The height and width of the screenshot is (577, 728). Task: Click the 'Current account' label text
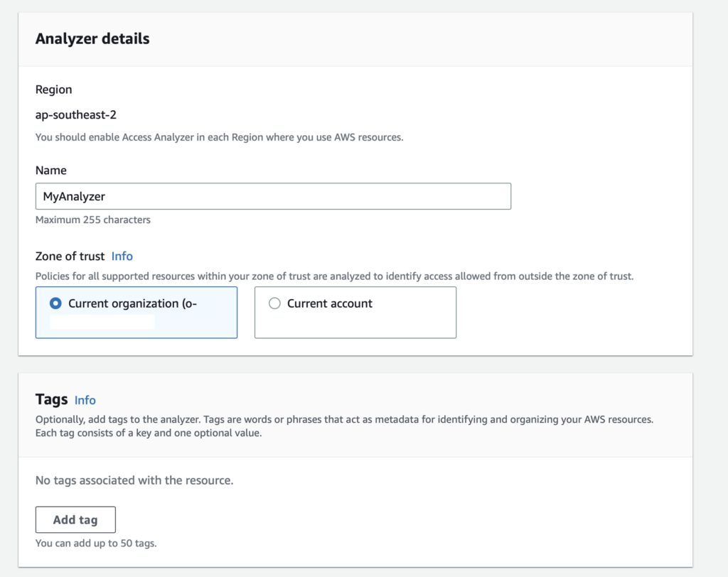point(329,303)
